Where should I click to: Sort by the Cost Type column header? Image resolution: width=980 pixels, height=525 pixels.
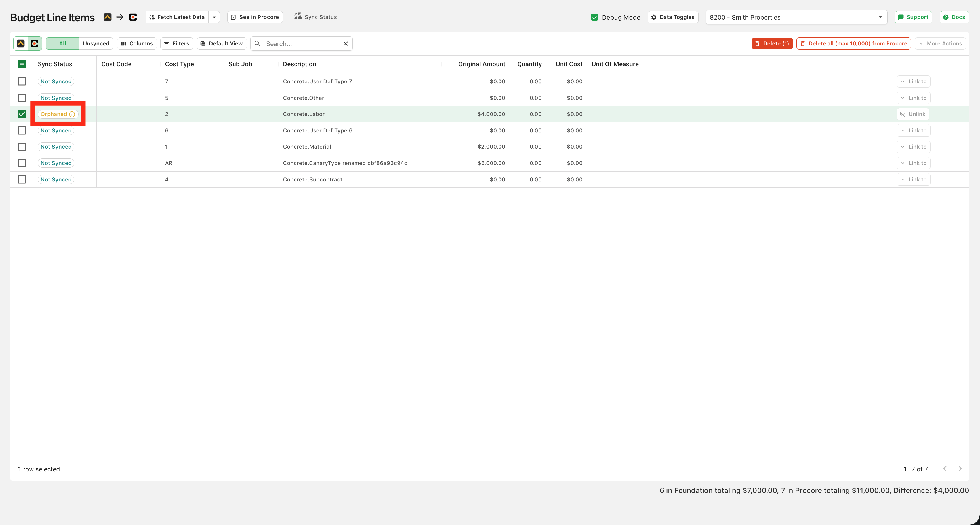click(179, 64)
